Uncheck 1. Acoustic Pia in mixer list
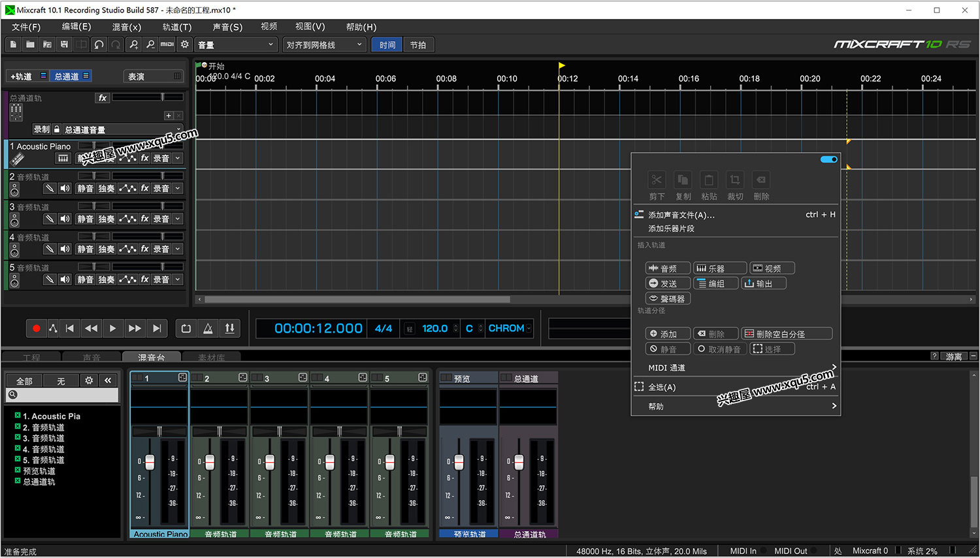 tap(18, 416)
